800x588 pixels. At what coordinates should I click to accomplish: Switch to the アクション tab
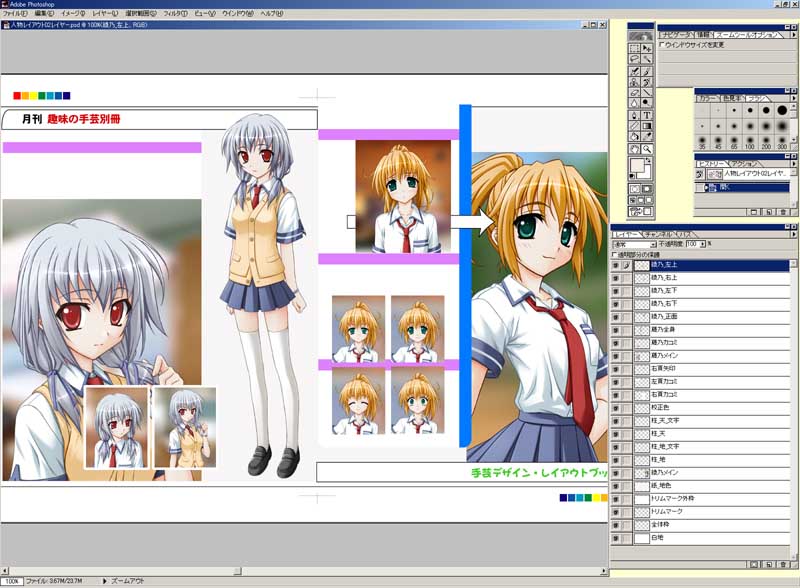click(x=745, y=164)
